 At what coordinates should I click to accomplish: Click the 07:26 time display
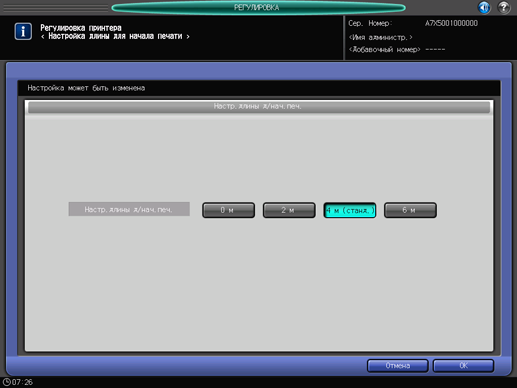click(22, 382)
